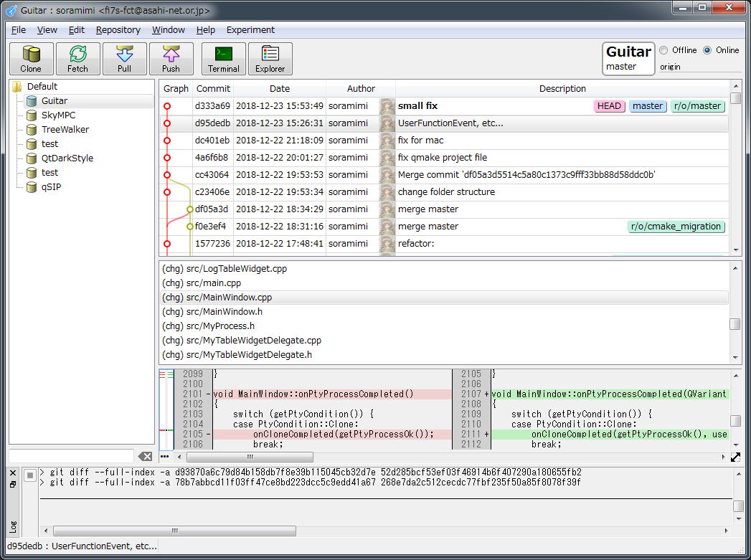This screenshot has height=560, width=751.
Task: Click the HEAD badge on the small fix commit
Action: point(609,105)
